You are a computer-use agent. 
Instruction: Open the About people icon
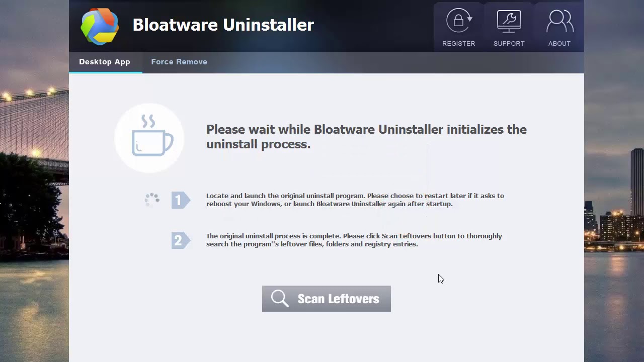(x=559, y=21)
